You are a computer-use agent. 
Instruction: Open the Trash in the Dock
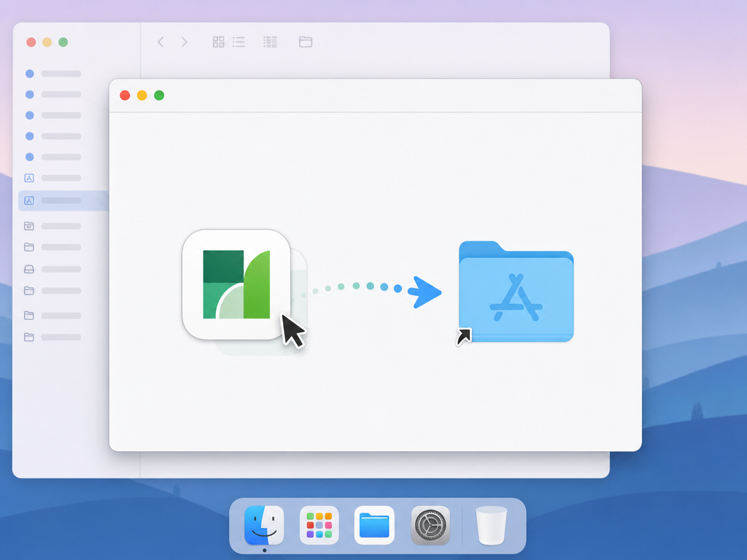(491, 525)
